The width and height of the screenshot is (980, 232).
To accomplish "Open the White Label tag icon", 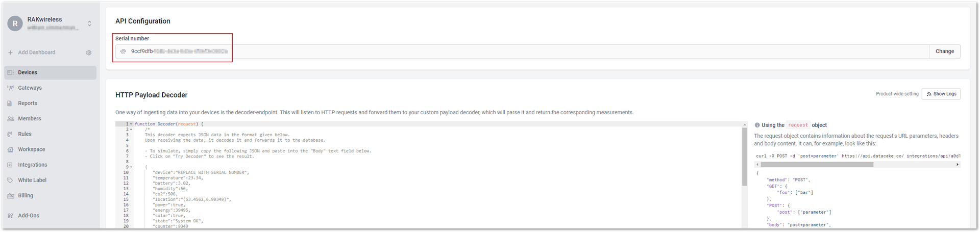I will point(10,180).
